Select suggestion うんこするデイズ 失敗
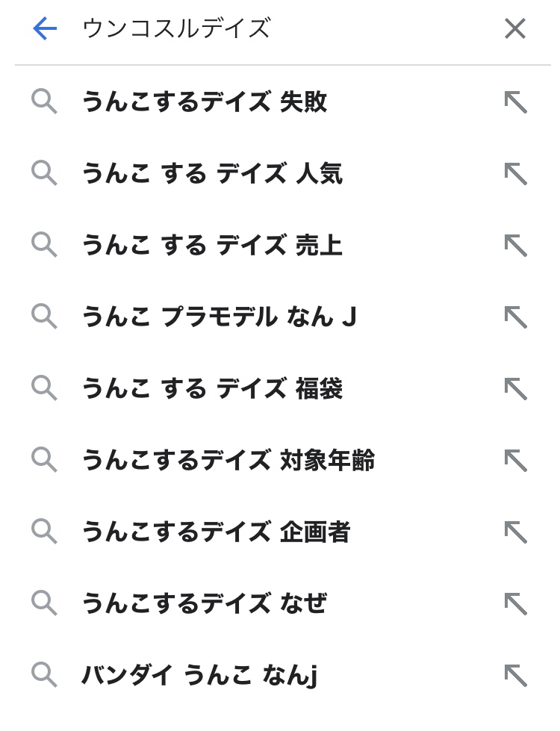 point(204,102)
